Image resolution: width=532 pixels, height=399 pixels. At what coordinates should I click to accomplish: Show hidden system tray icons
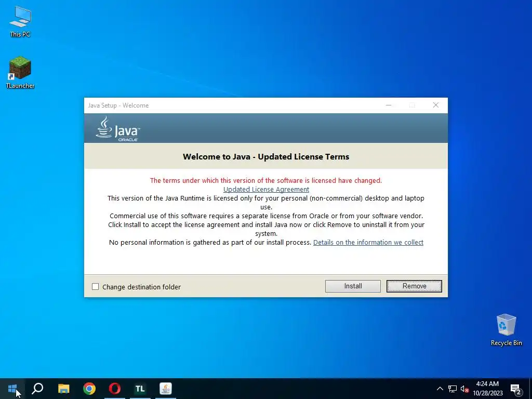[x=440, y=389]
